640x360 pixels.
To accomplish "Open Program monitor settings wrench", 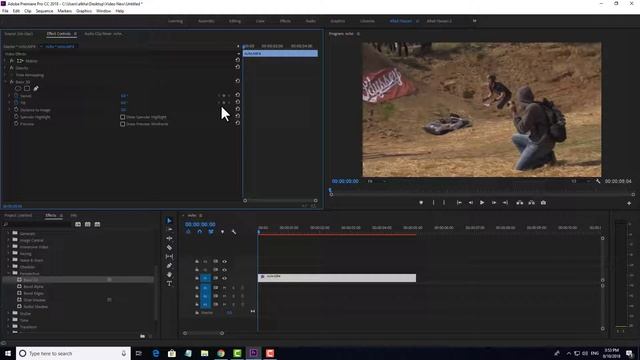I will click(598, 181).
